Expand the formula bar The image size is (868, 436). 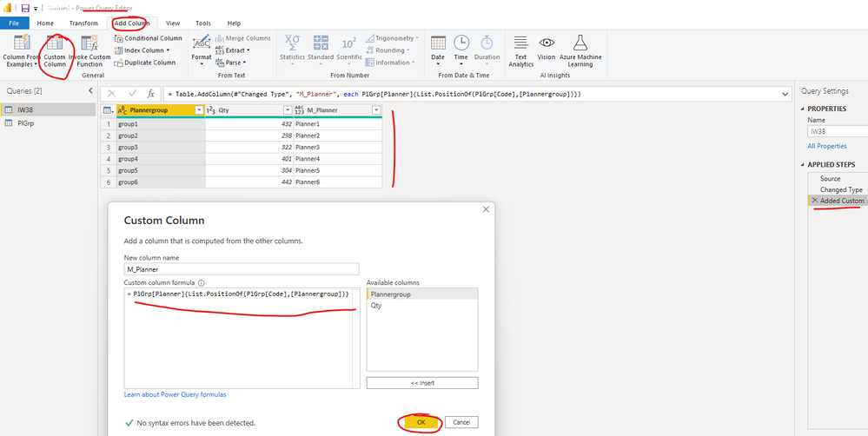(x=786, y=95)
